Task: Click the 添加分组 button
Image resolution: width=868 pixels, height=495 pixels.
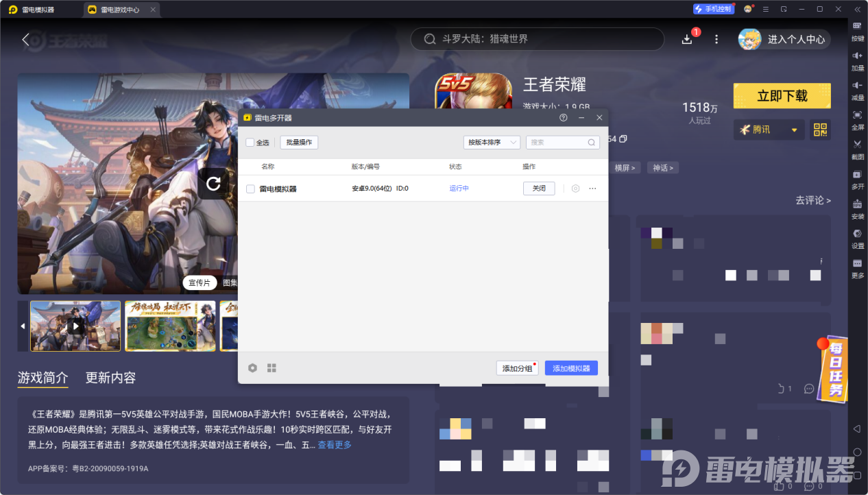Action: pos(518,368)
